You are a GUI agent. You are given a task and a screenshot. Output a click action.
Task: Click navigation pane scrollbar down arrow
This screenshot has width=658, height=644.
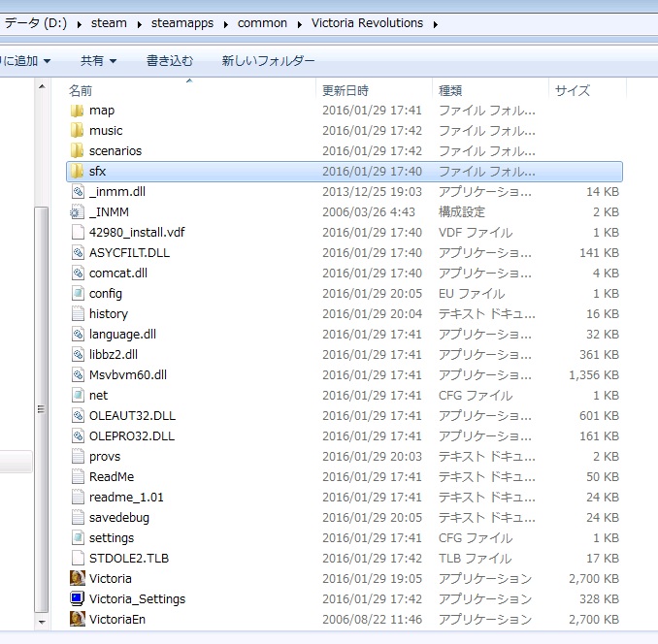42,623
